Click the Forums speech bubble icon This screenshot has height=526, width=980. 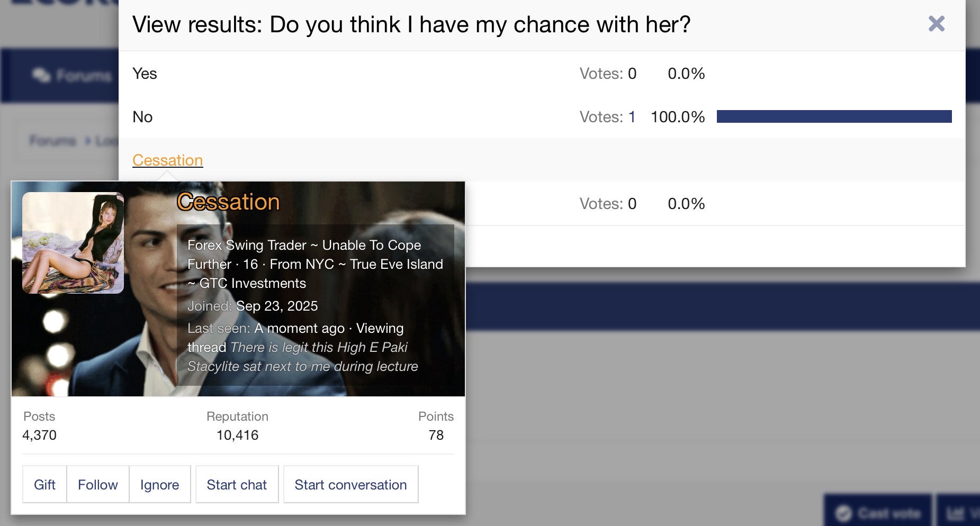pos(41,76)
